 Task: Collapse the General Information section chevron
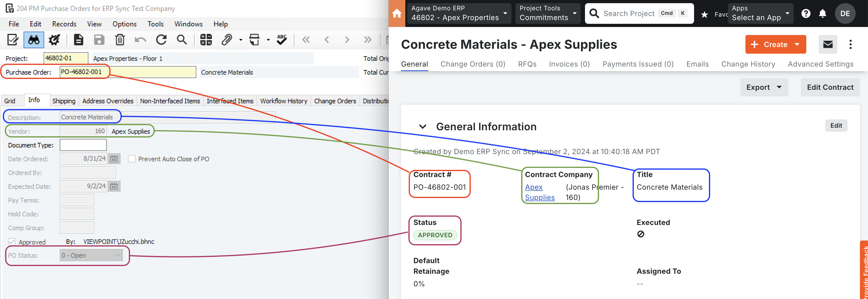coord(422,127)
